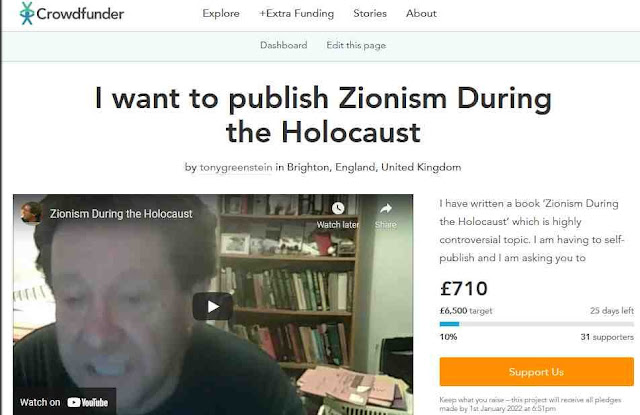Open the Dashboard tab
Viewport: 640px width, 415px height.
[x=284, y=45]
